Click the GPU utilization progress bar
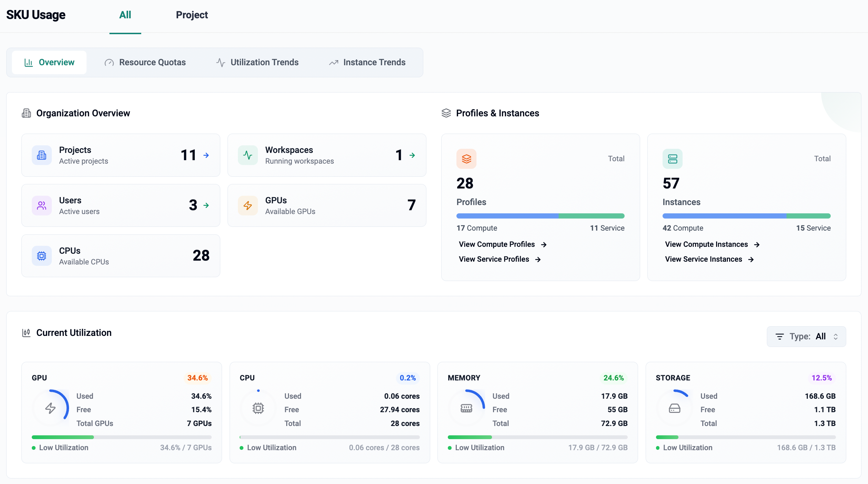 (122, 437)
